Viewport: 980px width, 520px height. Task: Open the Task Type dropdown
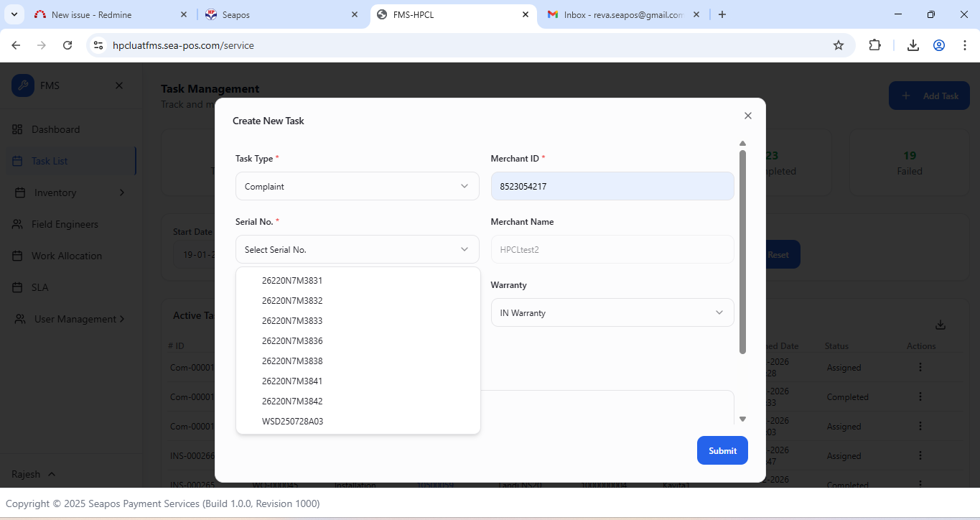[x=357, y=186]
